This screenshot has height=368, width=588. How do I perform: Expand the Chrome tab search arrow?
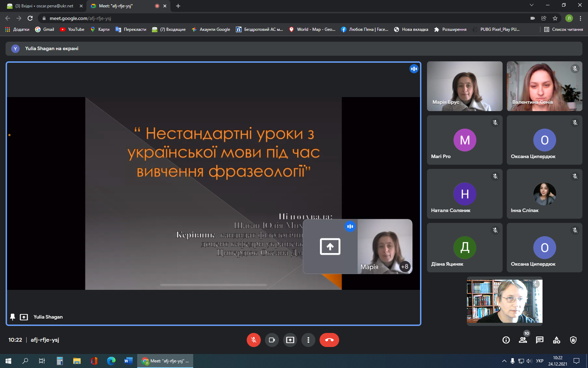(531, 5)
